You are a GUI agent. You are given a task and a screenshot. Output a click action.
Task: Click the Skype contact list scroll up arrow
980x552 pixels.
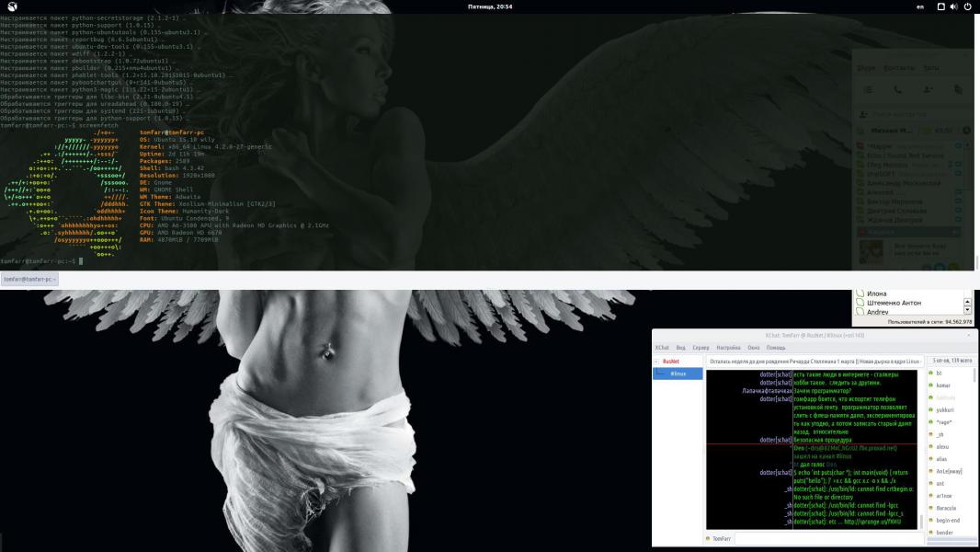coord(967,302)
